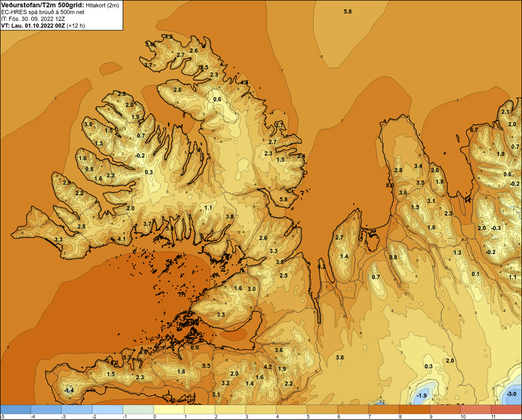Pick legend color between -4 and -3
The image size is (522, 420).
pyautogui.click(x=46, y=410)
